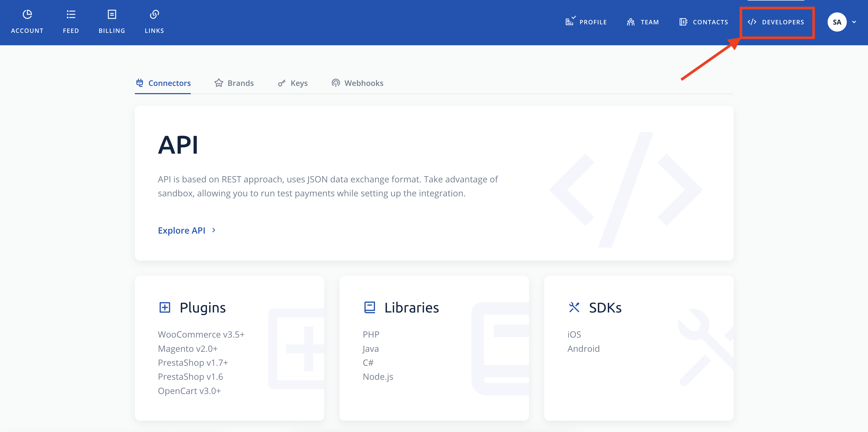
Task: Switch to the Brands tab
Action: tap(234, 83)
